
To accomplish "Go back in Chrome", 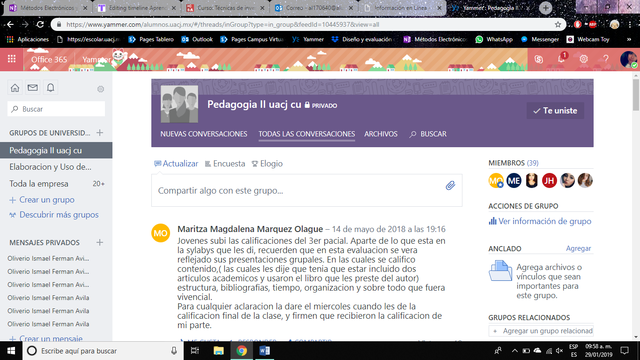I will [x=10, y=24].
